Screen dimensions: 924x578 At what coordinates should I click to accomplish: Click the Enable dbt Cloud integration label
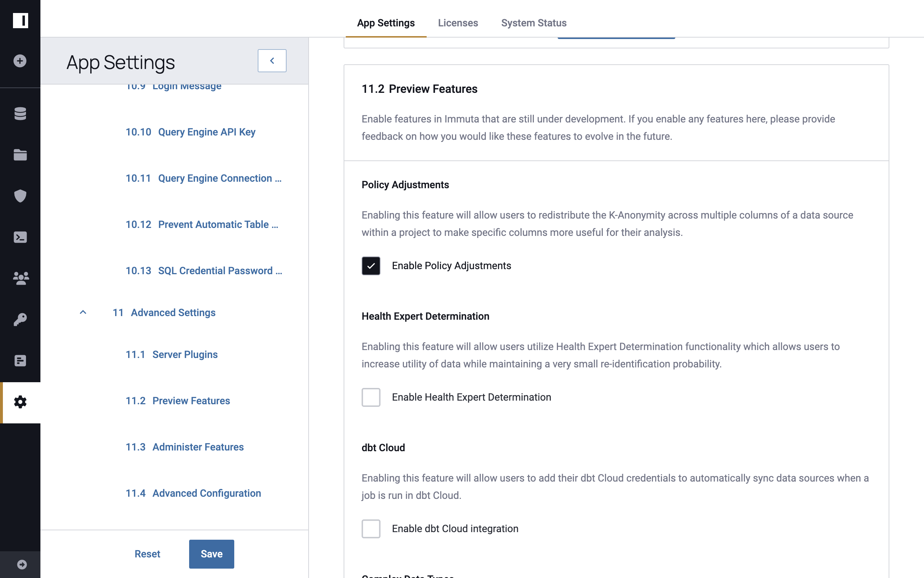pyautogui.click(x=455, y=529)
